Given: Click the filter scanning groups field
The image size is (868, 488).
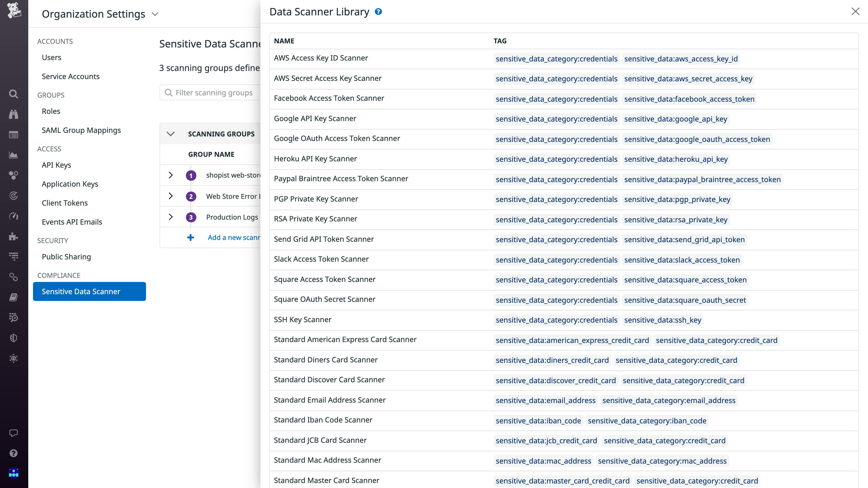Looking at the screenshot, I should pyautogui.click(x=212, y=93).
